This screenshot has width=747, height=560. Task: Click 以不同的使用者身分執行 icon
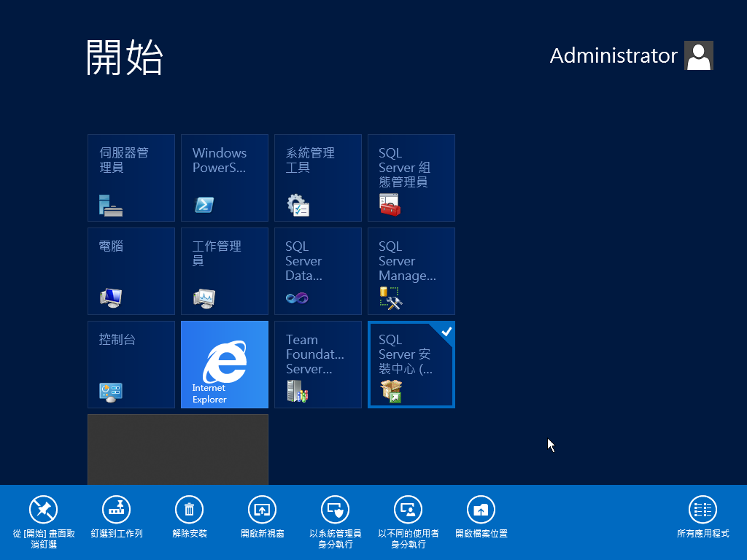pyautogui.click(x=408, y=510)
